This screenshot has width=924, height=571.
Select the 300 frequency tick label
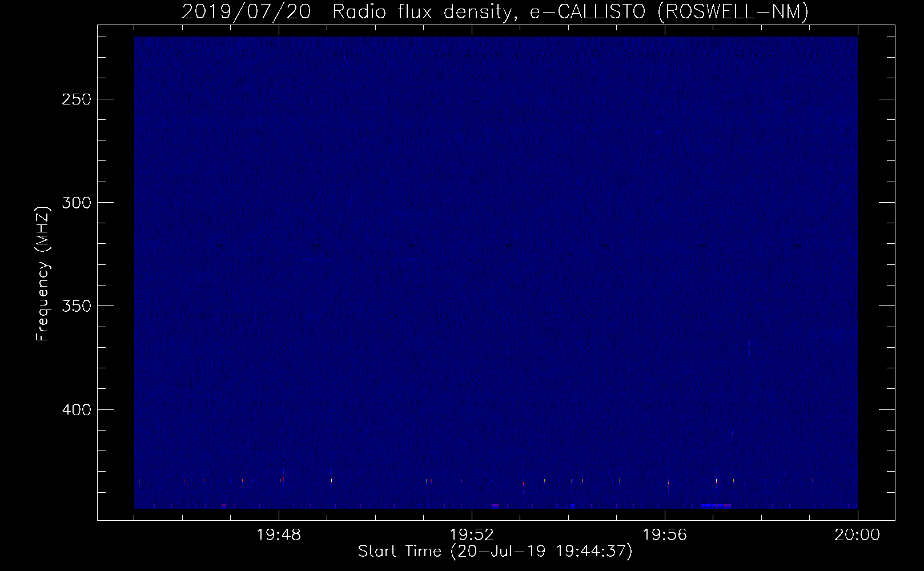click(76, 203)
